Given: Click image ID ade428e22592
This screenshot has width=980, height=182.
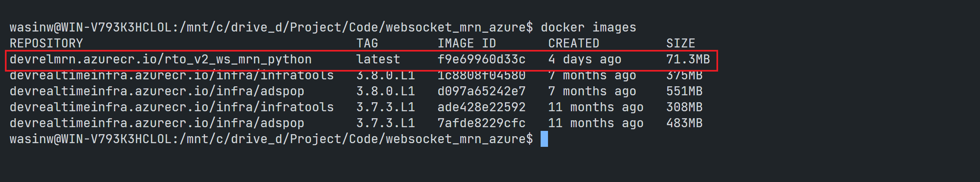Looking at the screenshot, I should 482,107.
